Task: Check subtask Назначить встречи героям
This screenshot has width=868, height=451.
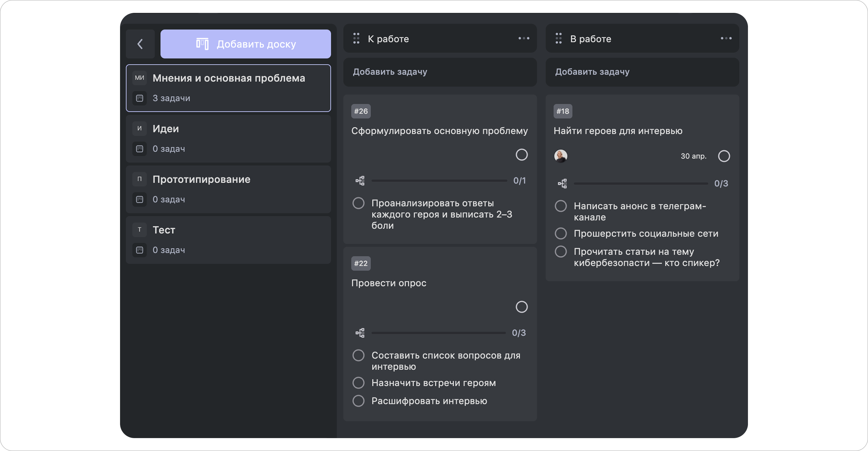Action: (x=358, y=382)
